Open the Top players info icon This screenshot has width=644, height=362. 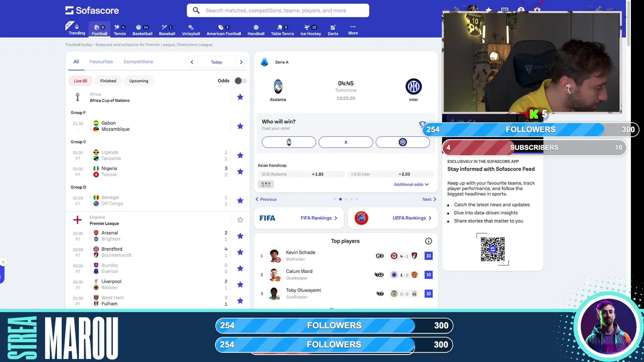pyautogui.click(x=429, y=241)
